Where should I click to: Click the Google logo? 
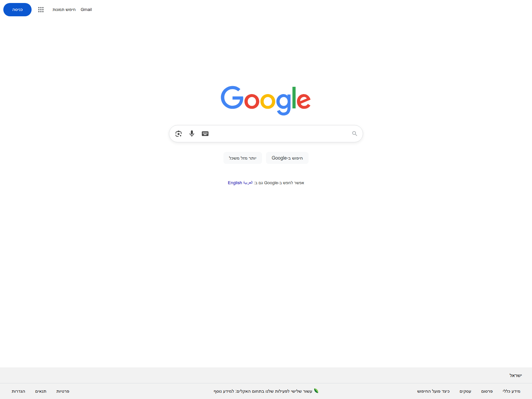coord(266,100)
